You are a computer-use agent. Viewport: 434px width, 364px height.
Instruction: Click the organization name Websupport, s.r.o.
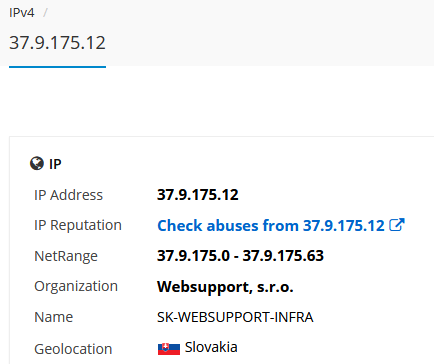(225, 287)
